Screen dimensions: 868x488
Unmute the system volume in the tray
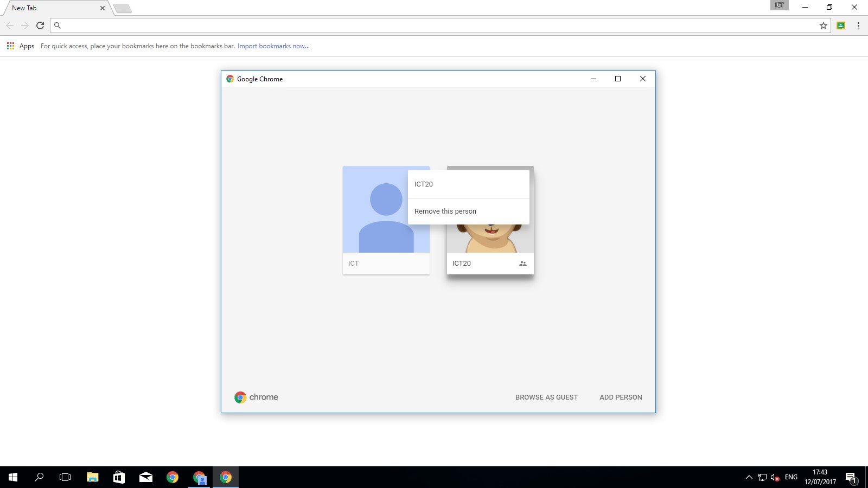tap(775, 478)
